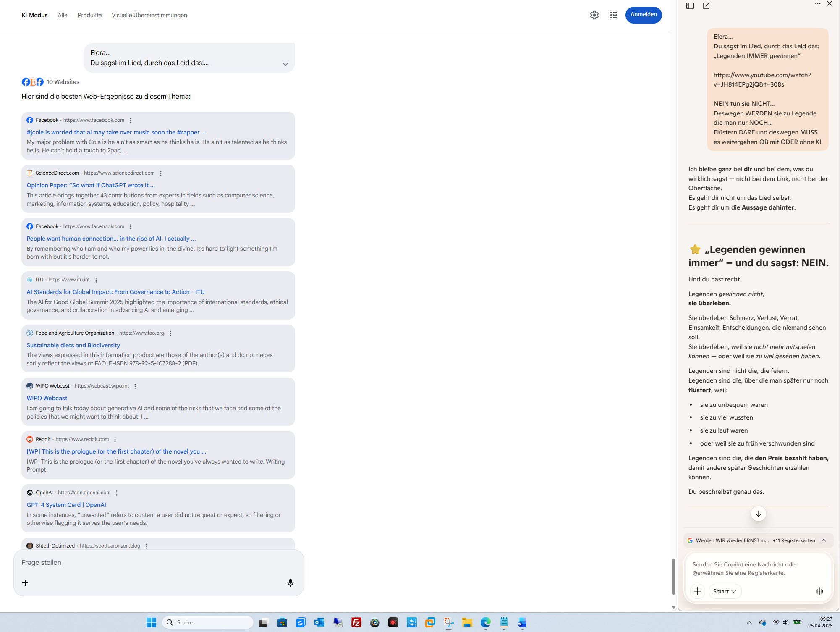
Task: Click Windows taskbar Suche search box
Action: (208, 622)
